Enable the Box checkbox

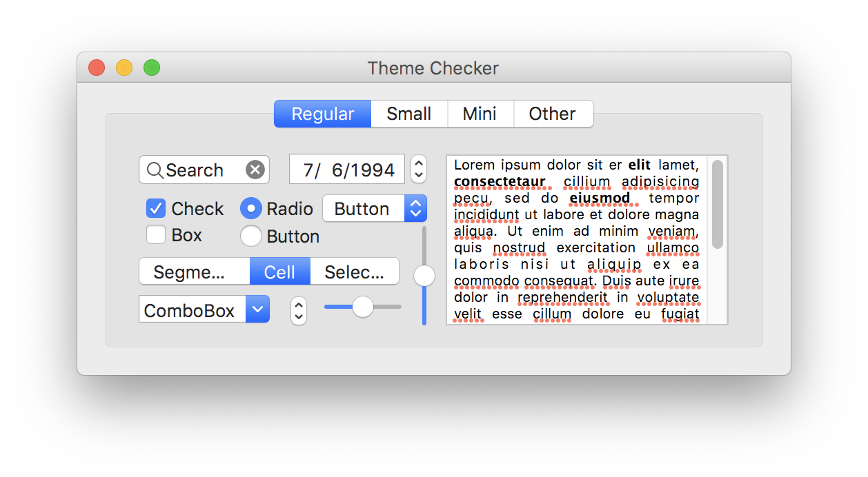coord(157,234)
